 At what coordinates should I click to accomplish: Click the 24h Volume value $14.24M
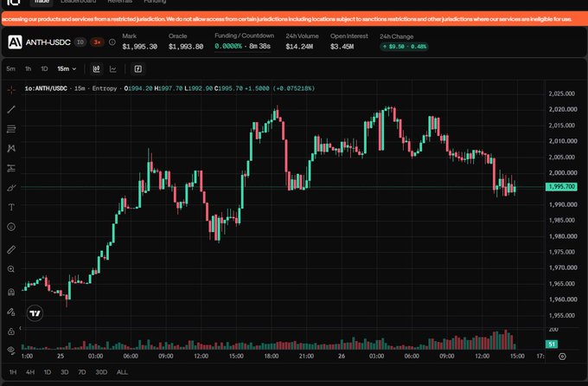click(299, 47)
